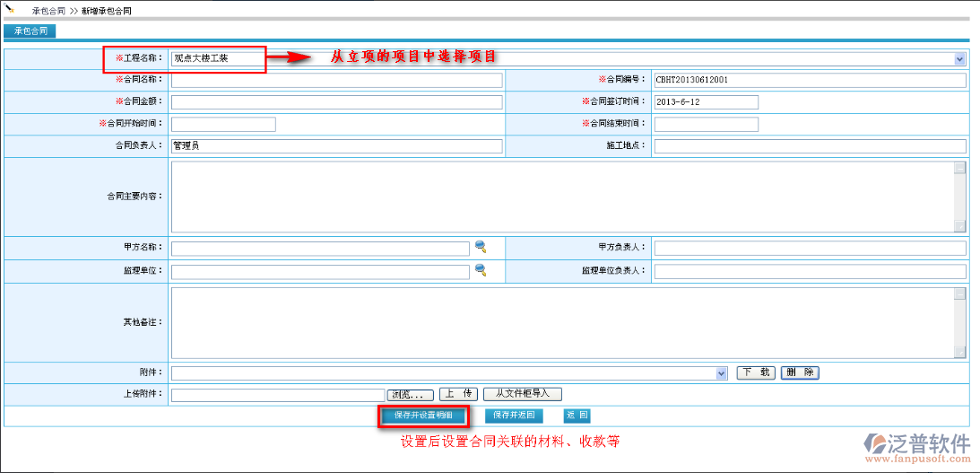Viewport: 980px width, 473px height.
Task: Expand the 附件 attachment dropdown
Action: click(x=722, y=372)
